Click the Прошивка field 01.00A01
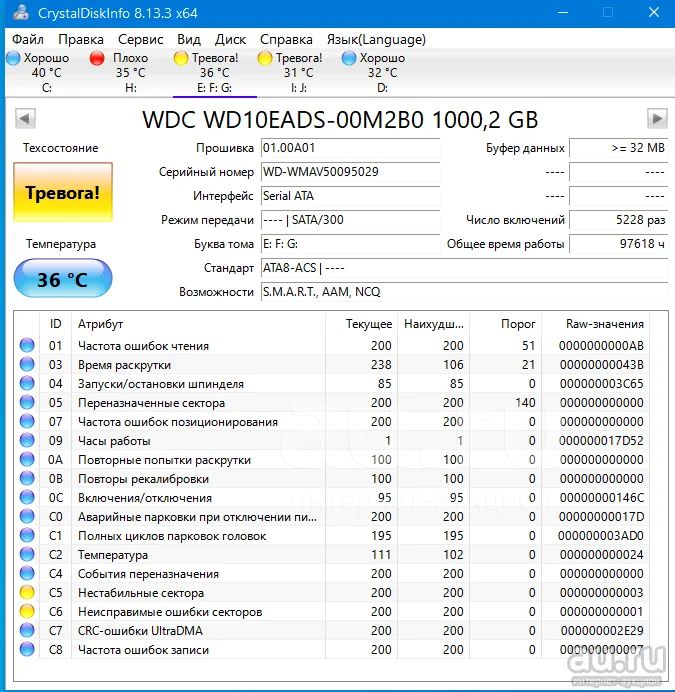This screenshot has width=675, height=692. tap(350, 148)
